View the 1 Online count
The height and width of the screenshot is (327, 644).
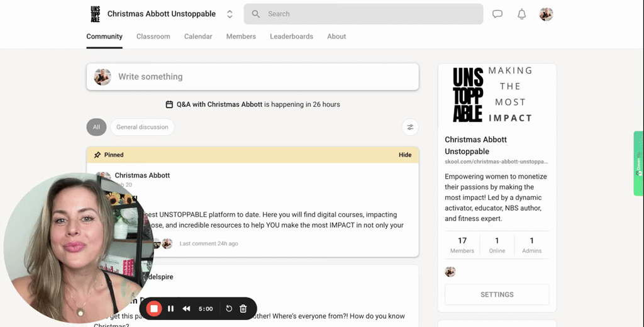coord(497,245)
